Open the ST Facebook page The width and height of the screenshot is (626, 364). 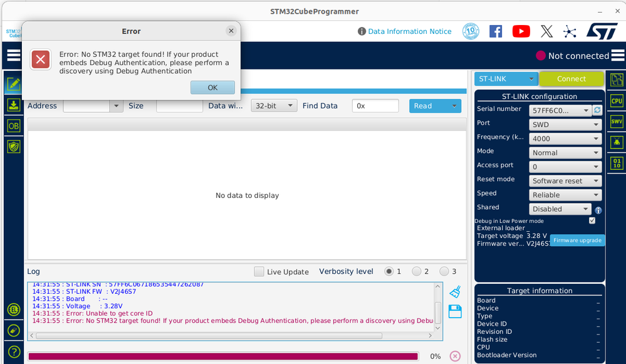point(496,31)
